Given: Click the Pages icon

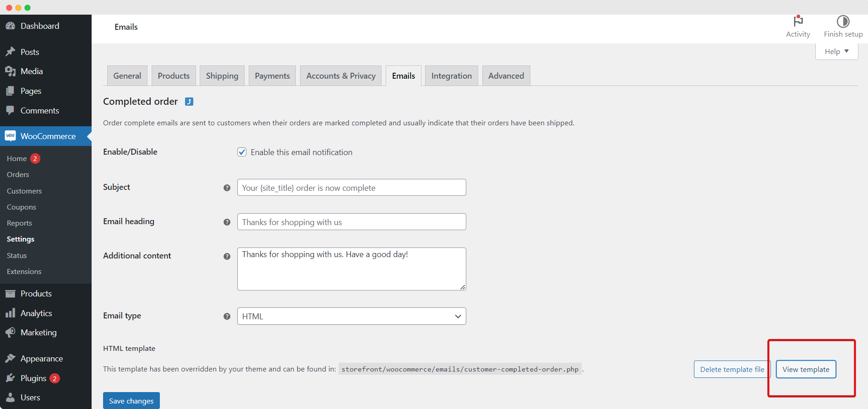Looking at the screenshot, I should [x=10, y=91].
